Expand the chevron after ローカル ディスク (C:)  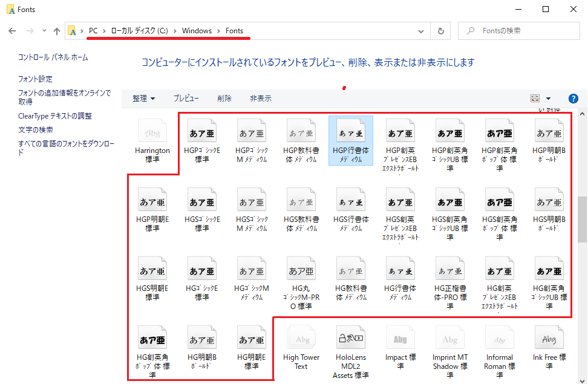[175, 31]
